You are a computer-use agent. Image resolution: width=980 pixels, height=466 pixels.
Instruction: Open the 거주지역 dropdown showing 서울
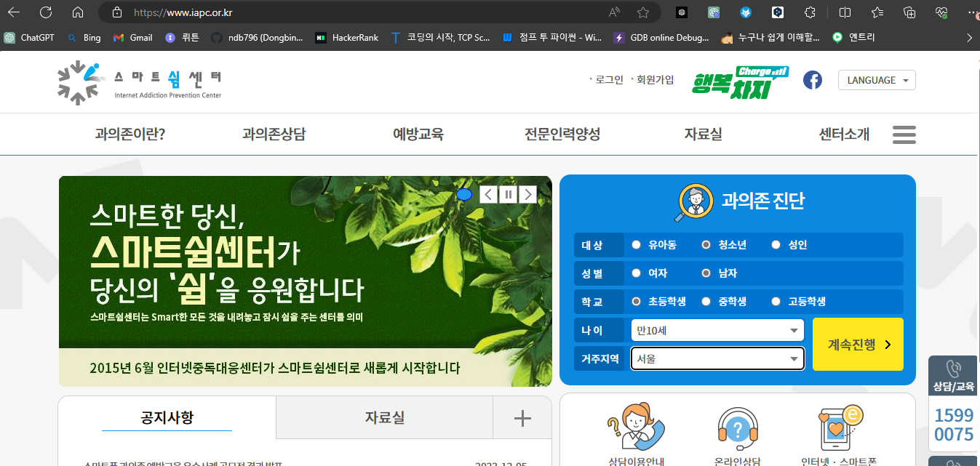[x=717, y=358]
